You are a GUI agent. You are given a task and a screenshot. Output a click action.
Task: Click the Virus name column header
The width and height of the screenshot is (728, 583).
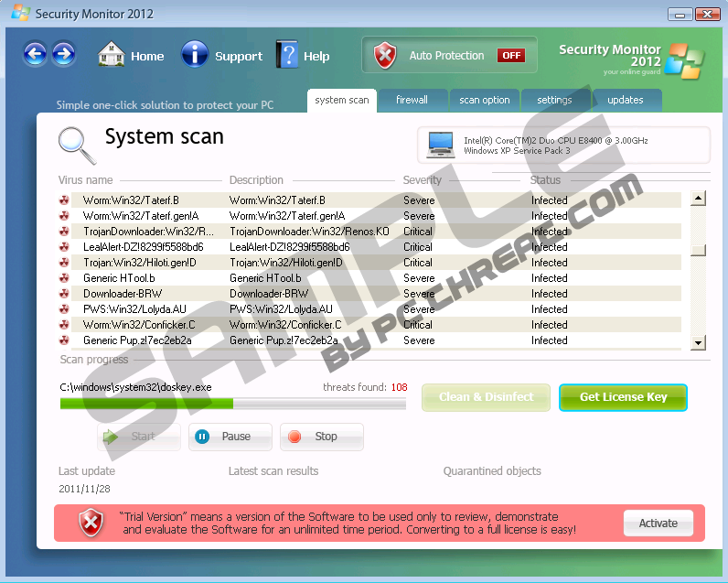(x=85, y=179)
